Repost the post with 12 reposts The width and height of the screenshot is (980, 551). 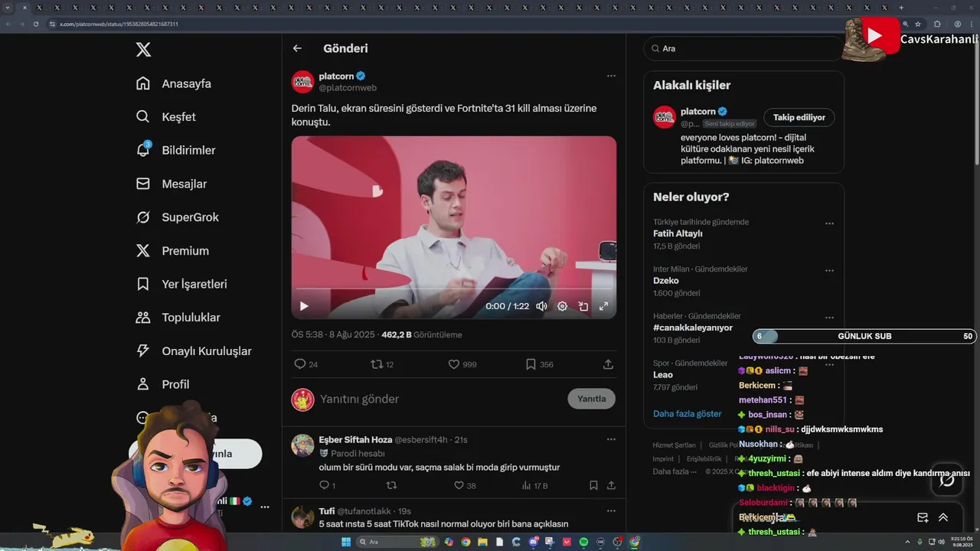coord(381,364)
